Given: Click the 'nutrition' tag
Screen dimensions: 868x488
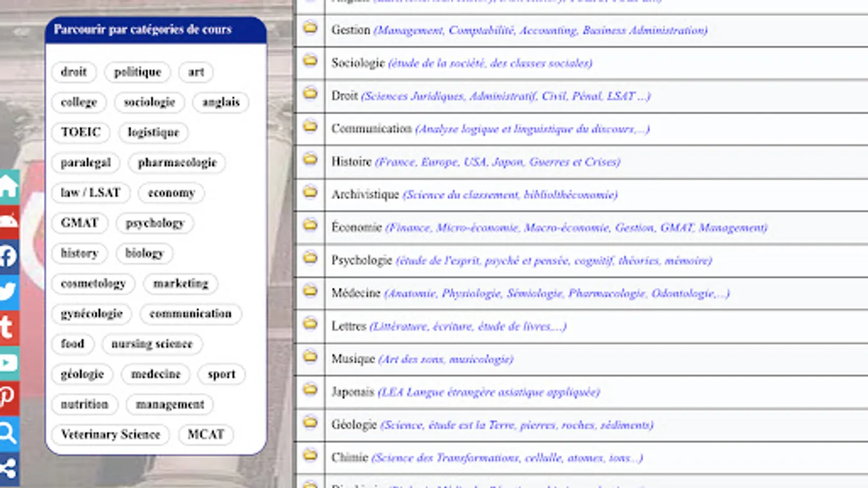Looking at the screenshot, I should (85, 404).
